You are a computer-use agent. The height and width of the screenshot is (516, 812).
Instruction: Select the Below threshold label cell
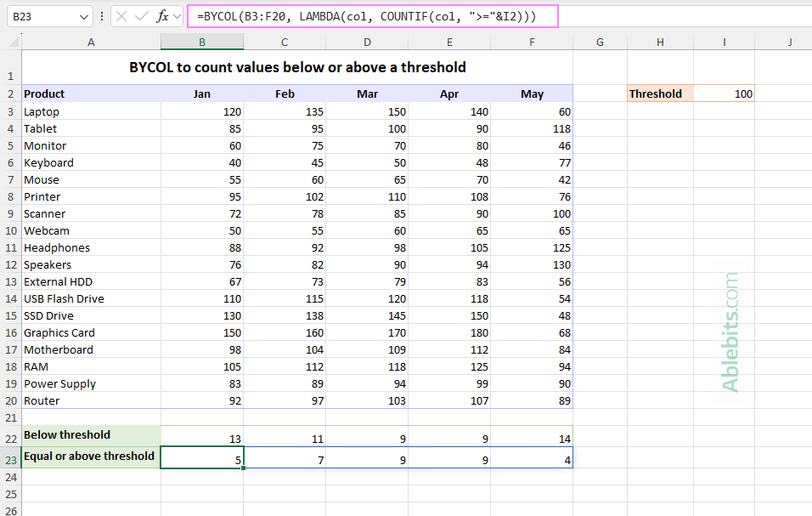pos(91,434)
